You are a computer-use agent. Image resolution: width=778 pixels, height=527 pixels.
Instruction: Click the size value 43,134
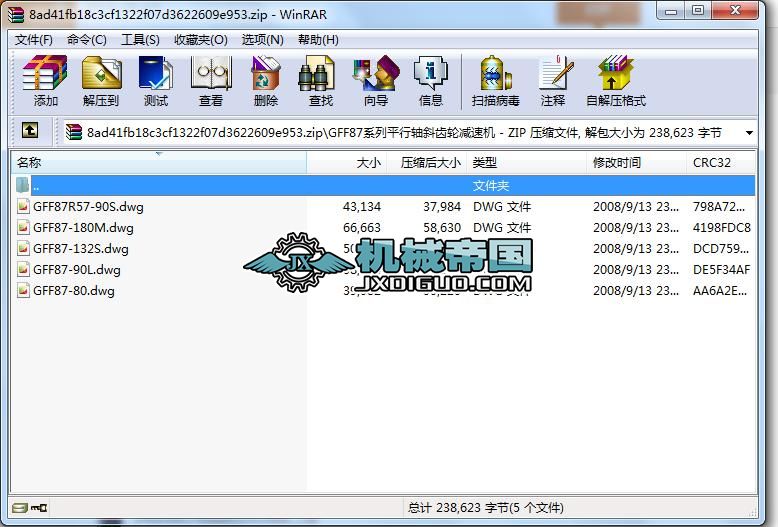362,206
